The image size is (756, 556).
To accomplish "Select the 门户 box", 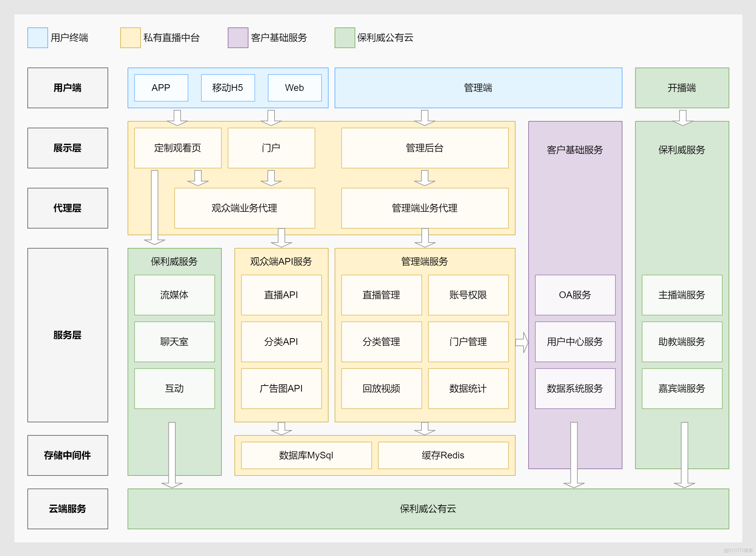I will [271, 148].
